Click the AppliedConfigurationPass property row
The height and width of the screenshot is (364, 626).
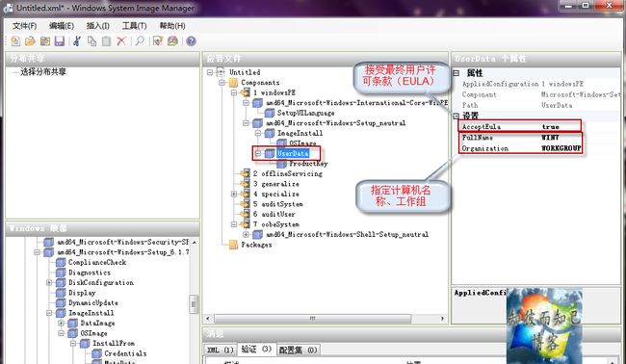tap(540, 84)
